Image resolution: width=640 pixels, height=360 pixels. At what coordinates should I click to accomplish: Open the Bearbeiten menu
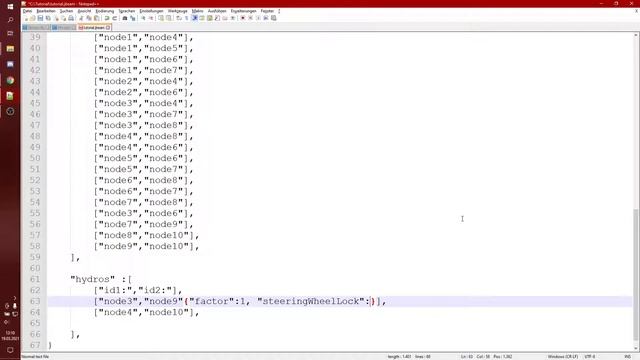(46, 11)
